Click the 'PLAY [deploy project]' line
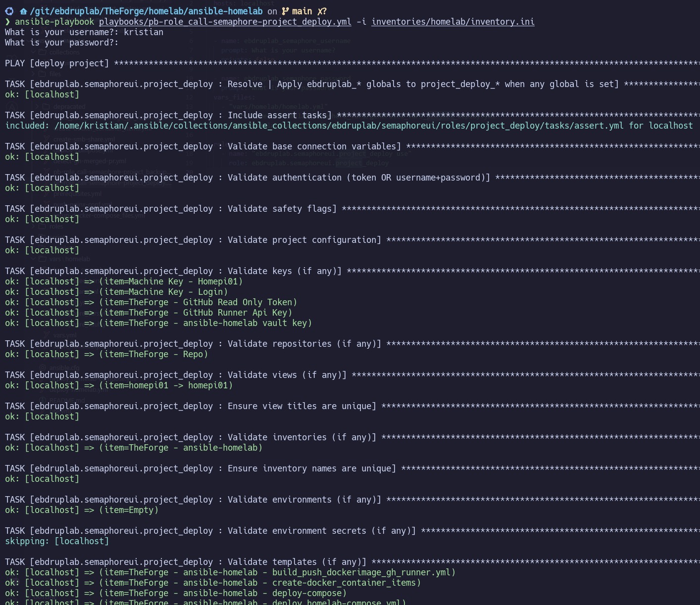 click(x=352, y=63)
